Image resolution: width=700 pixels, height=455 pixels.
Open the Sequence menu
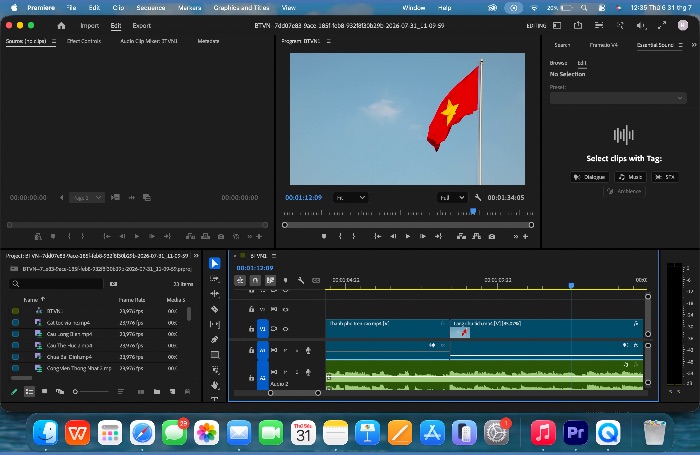150,8
